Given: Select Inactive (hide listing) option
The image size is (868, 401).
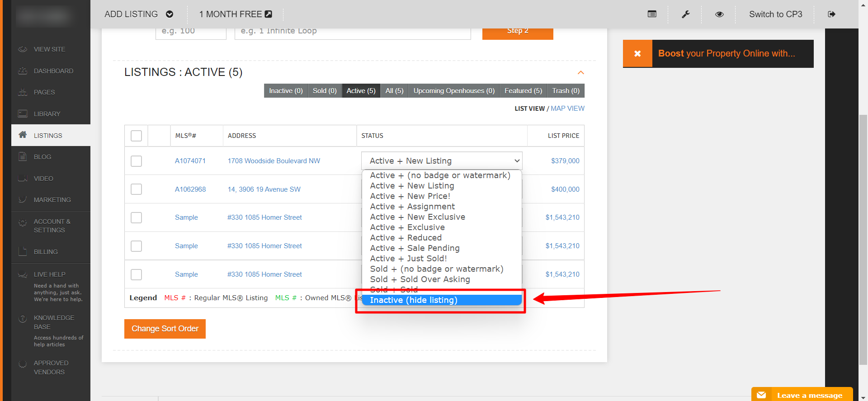Looking at the screenshot, I should coord(442,300).
